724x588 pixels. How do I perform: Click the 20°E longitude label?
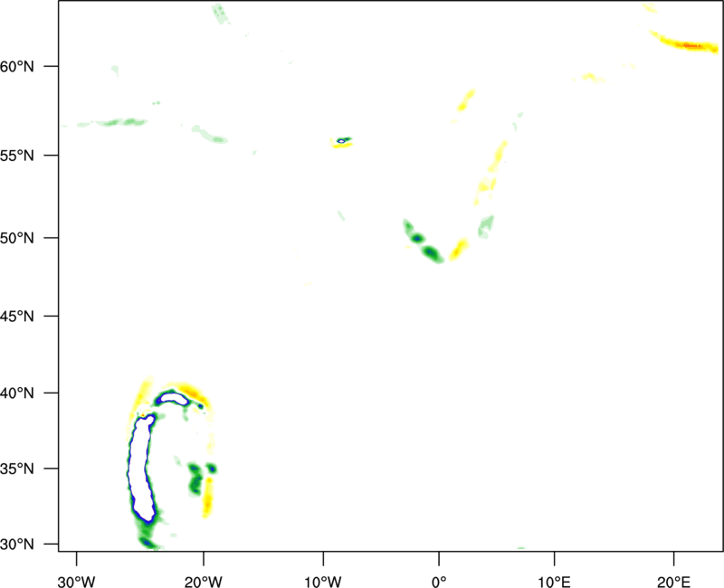click(x=673, y=582)
